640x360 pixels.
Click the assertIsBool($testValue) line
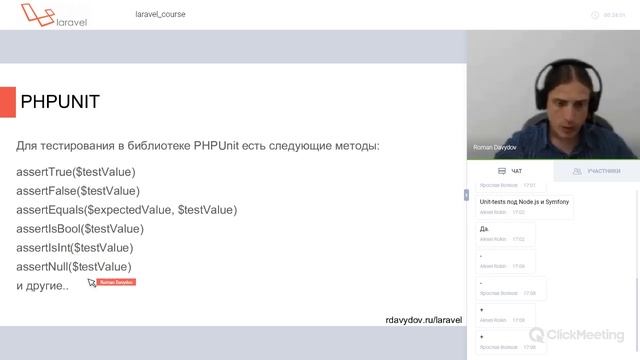(80, 229)
